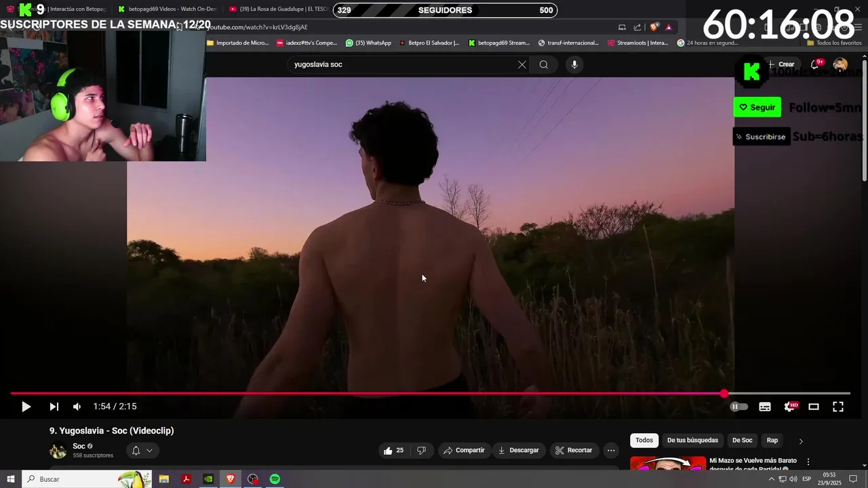Open the YouTube account avatar menu
Viewport: 868px width, 488px height.
coord(840,64)
